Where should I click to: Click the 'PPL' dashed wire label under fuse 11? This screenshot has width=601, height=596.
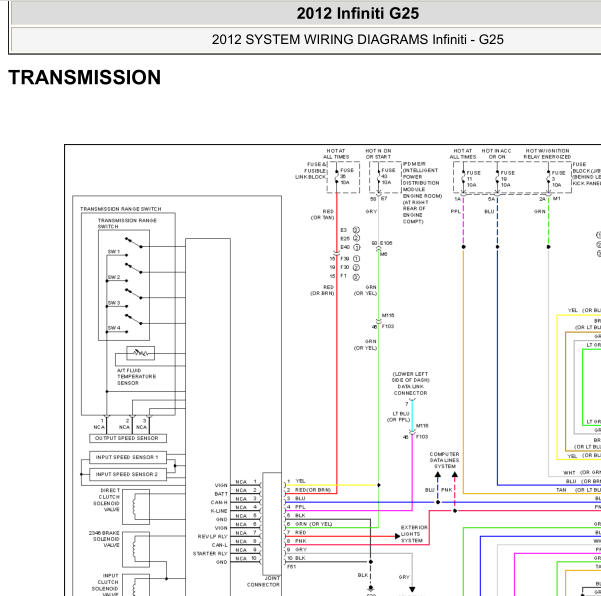[x=455, y=211]
